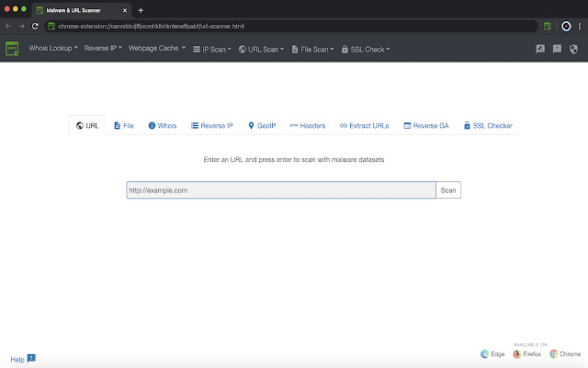Go to the SSL Checker tab

pos(488,125)
